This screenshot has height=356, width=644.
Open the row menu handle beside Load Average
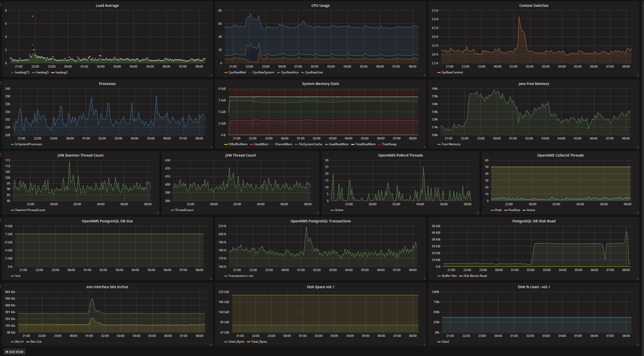[1, 4]
